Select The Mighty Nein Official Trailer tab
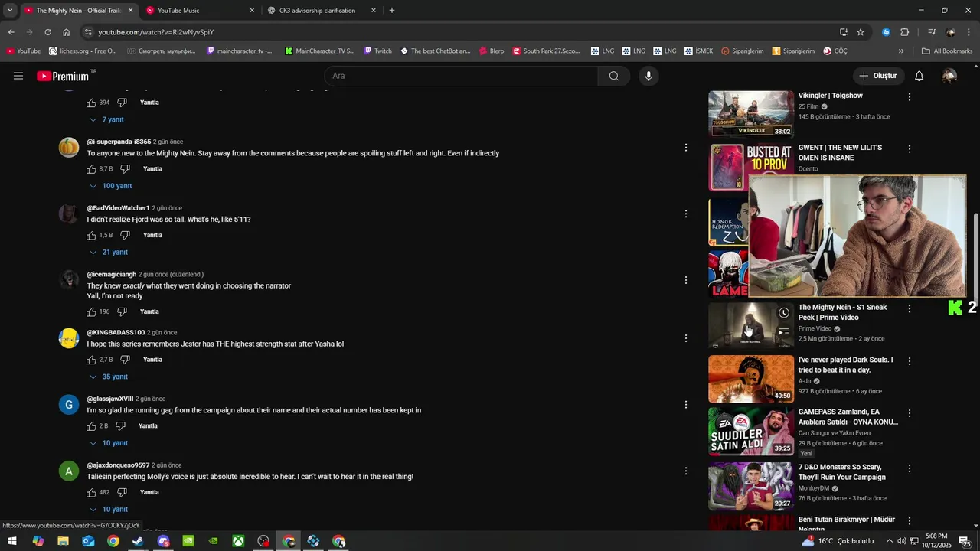The image size is (980, 551). click(79, 11)
